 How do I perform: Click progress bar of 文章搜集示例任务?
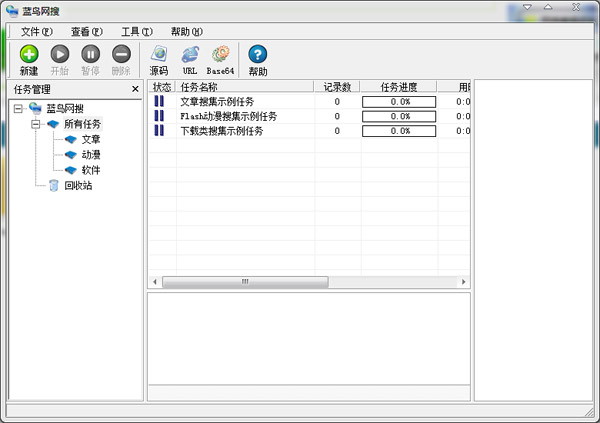(399, 102)
